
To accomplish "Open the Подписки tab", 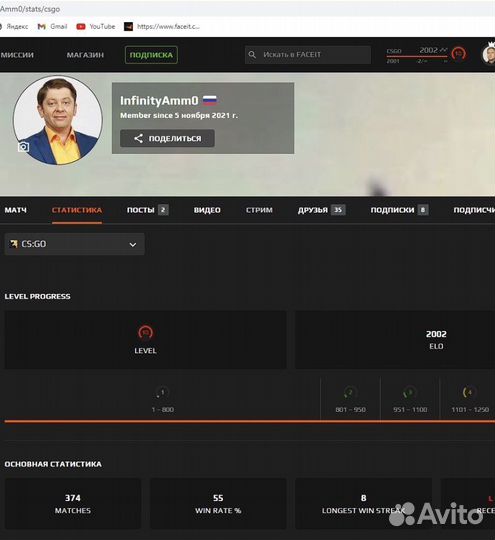I will [x=399, y=210].
